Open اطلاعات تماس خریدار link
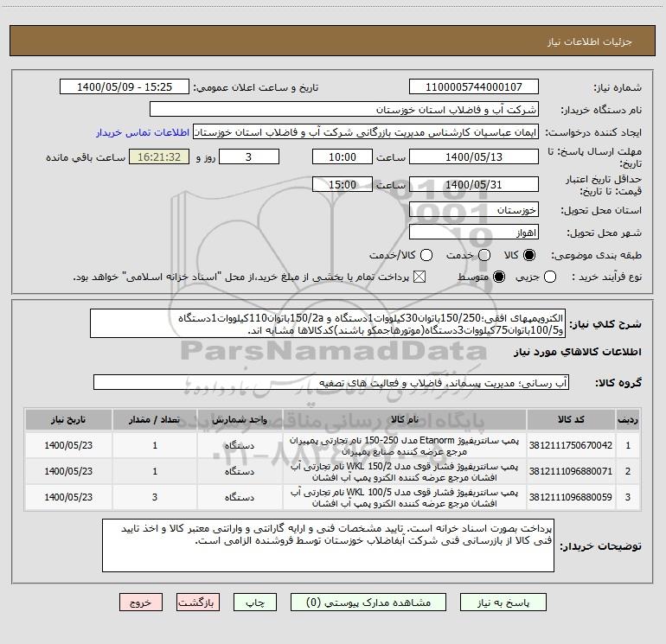 (x=143, y=132)
